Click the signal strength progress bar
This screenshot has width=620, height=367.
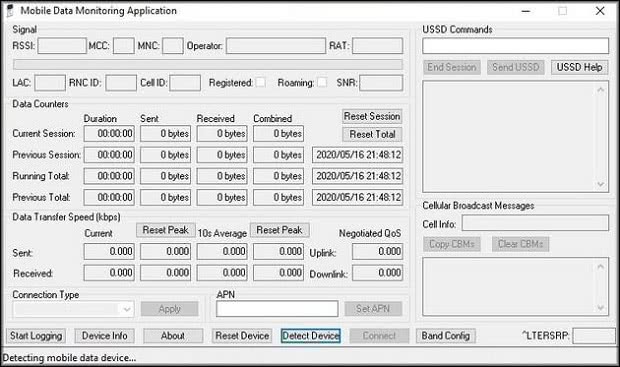[208, 64]
